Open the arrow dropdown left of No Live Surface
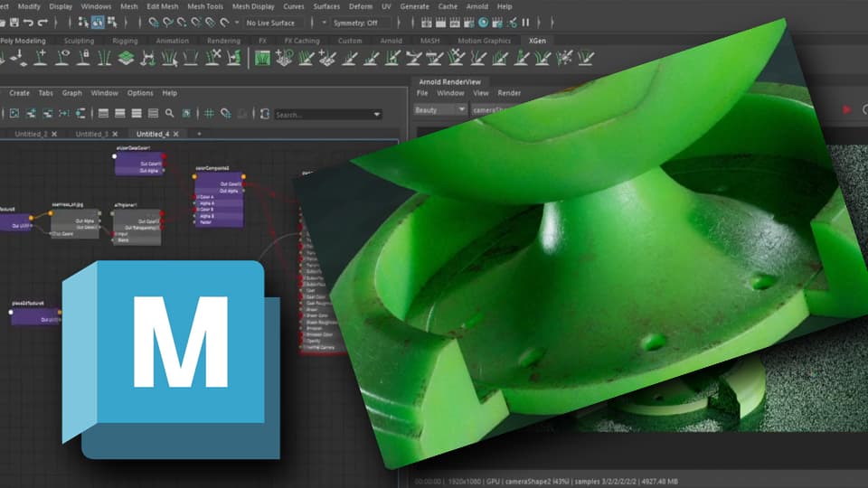 (x=237, y=23)
